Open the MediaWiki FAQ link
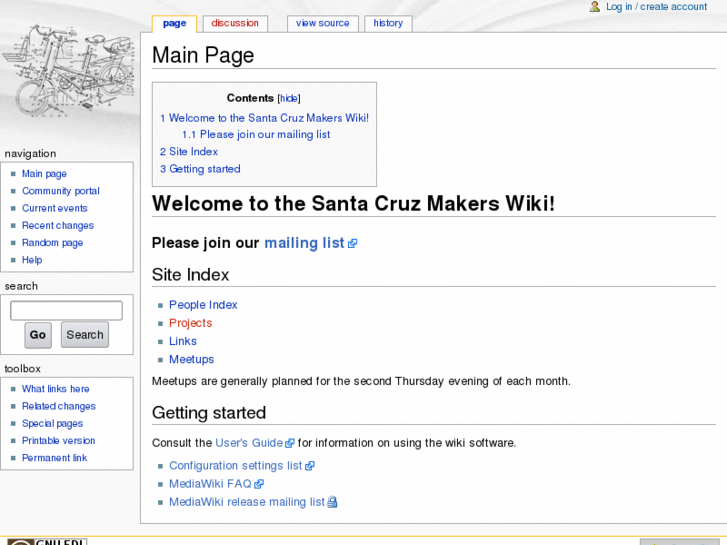The width and height of the screenshot is (727, 545). tap(210, 484)
